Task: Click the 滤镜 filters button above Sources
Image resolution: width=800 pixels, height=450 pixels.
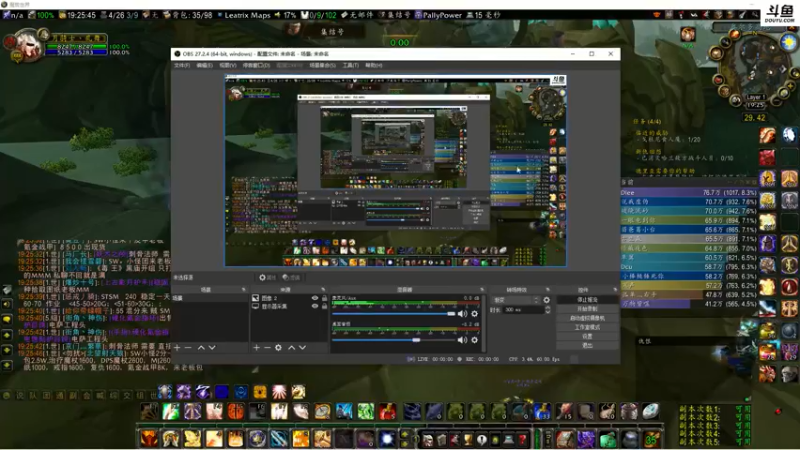Action: [291, 278]
